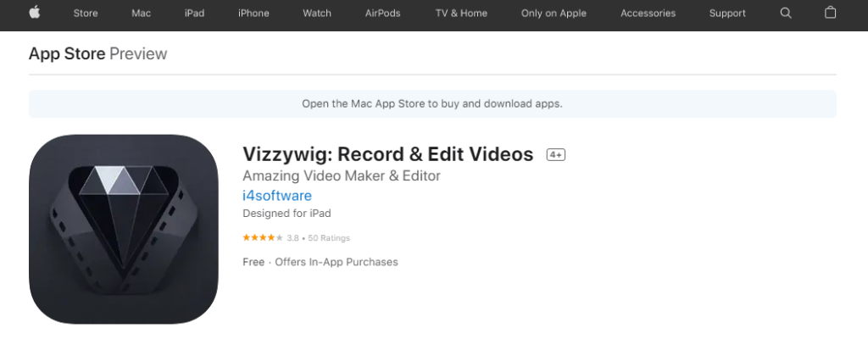868x339 pixels.
Task: Click the Preview text beside App Store
Action: (138, 53)
